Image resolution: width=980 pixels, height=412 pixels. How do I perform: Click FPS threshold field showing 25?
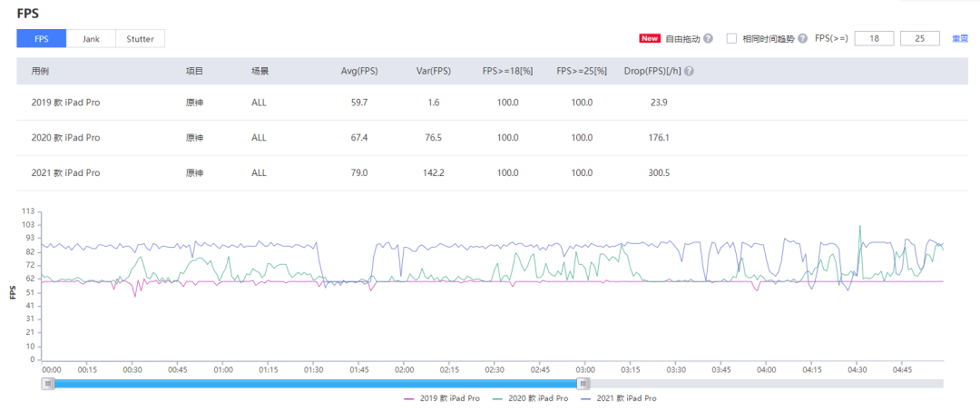click(x=920, y=39)
